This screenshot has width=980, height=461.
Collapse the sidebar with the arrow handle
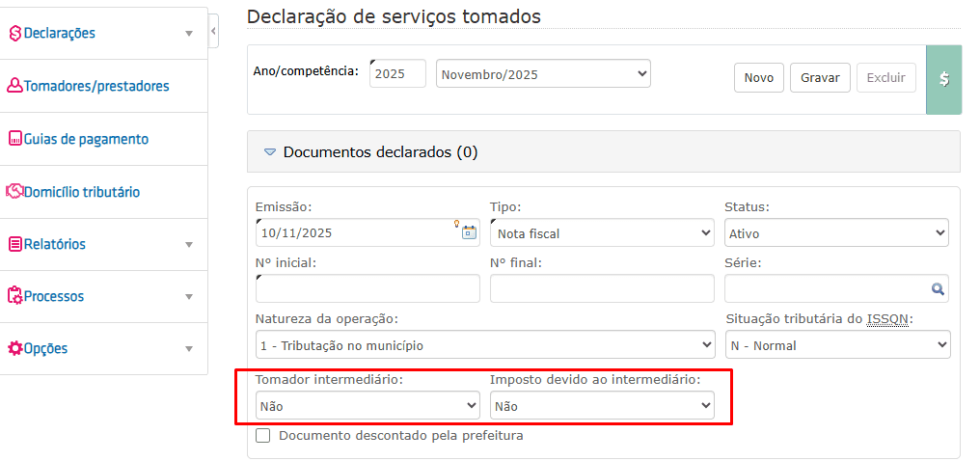pyautogui.click(x=214, y=31)
